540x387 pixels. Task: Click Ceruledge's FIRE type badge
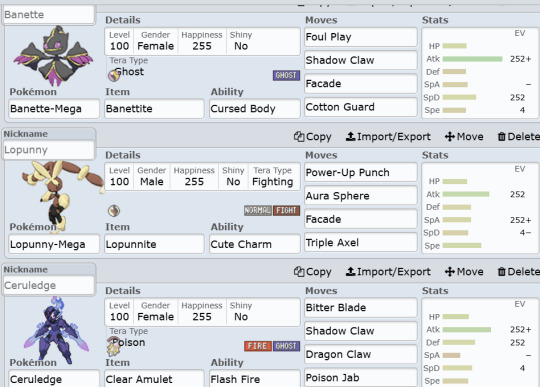[258, 346]
